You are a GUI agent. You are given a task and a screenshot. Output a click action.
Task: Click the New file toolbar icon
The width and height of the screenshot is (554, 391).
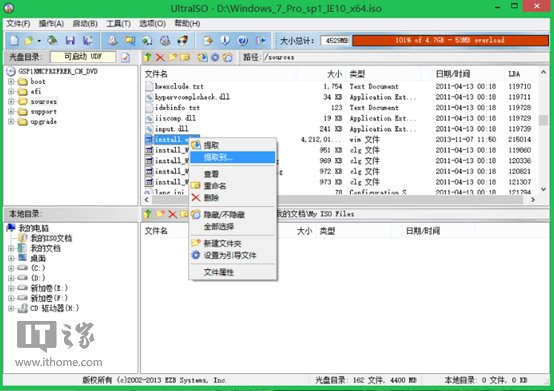[14, 40]
